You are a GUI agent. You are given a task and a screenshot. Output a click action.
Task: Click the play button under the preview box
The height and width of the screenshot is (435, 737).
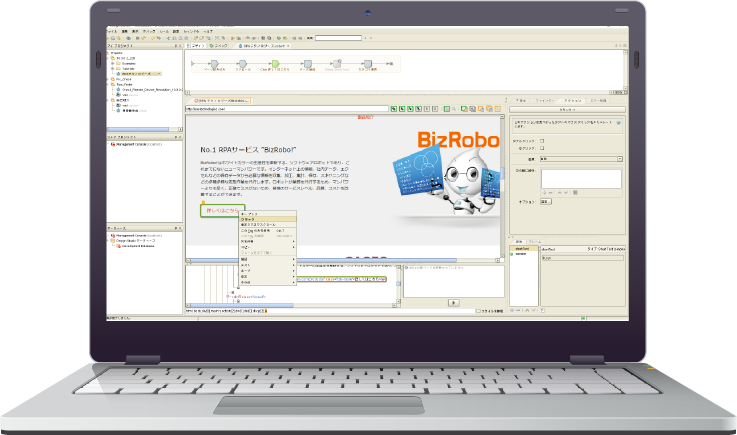(x=454, y=303)
